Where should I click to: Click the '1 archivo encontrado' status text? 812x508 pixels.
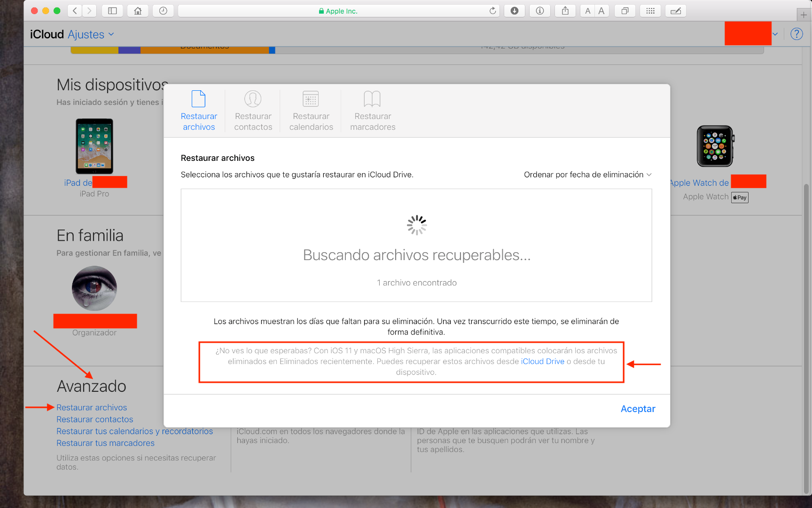click(x=417, y=283)
